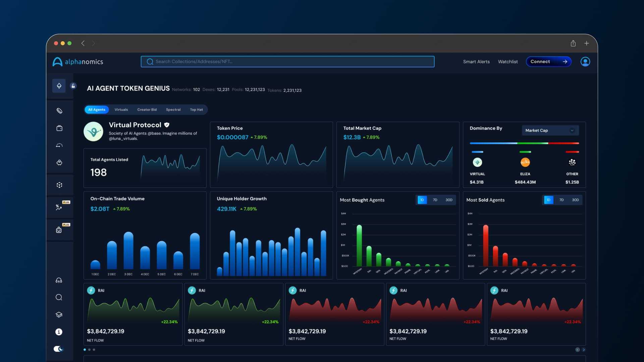Open the piggy bank sidebar icon
This screenshot has height=362, width=644.
tap(59, 163)
